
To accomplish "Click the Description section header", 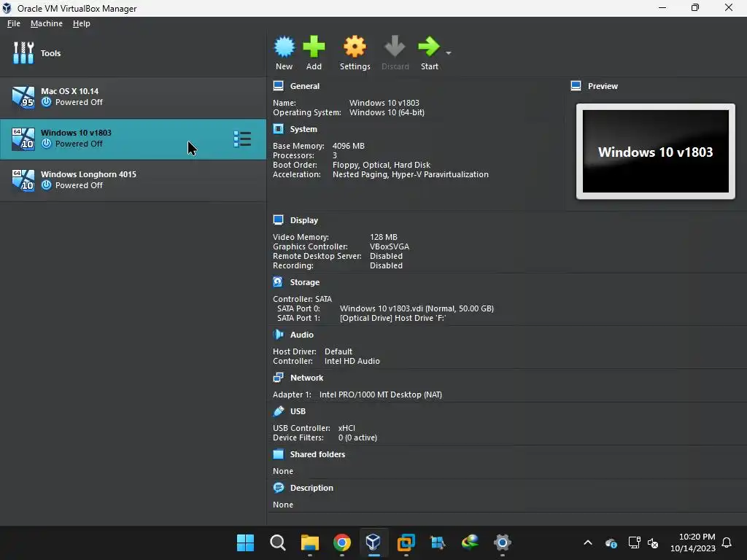I will coord(312,488).
